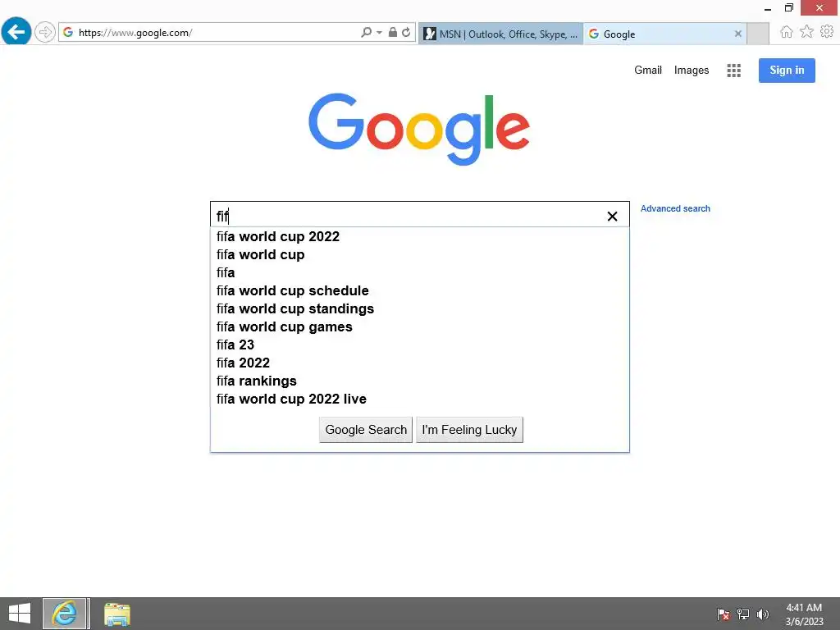Open a new blank tab button

(x=757, y=34)
